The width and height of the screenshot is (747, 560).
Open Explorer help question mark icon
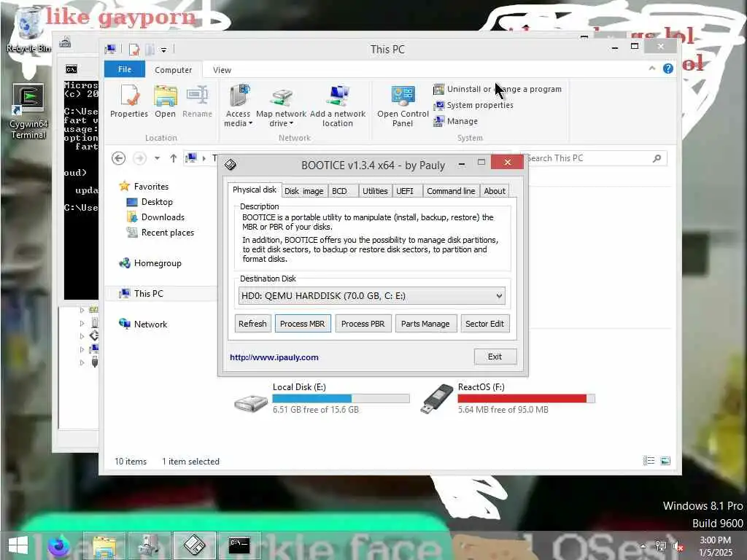pos(668,69)
